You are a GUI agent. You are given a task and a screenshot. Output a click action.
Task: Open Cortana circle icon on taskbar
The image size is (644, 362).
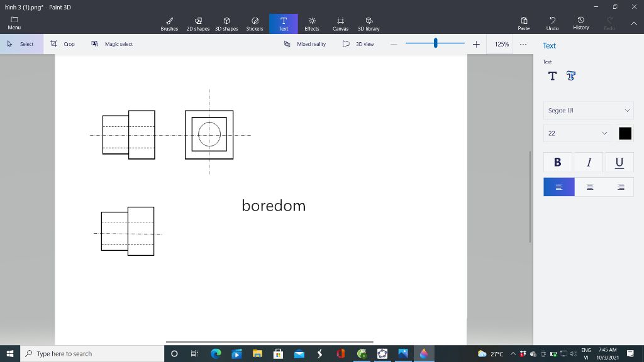(x=174, y=353)
